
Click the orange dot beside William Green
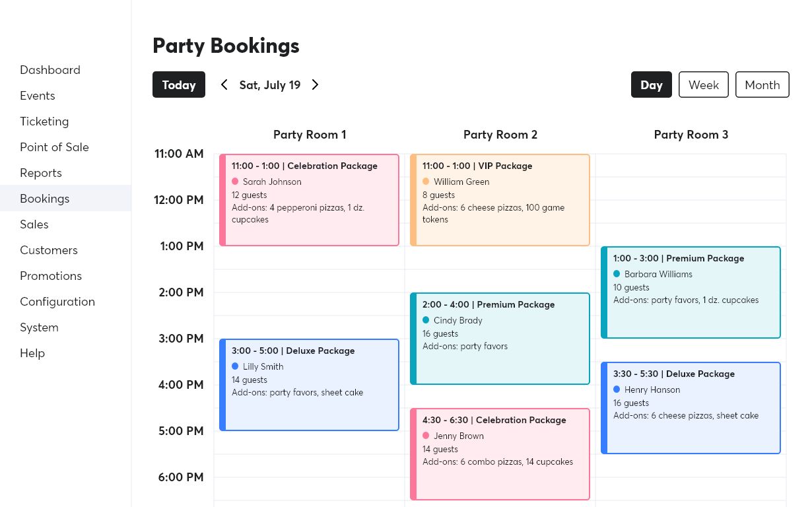click(426, 182)
